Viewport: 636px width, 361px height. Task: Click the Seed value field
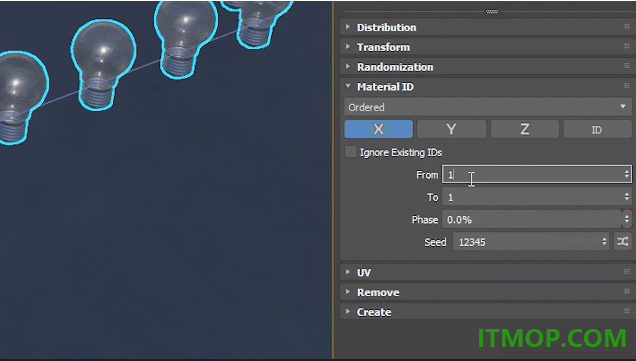point(531,242)
